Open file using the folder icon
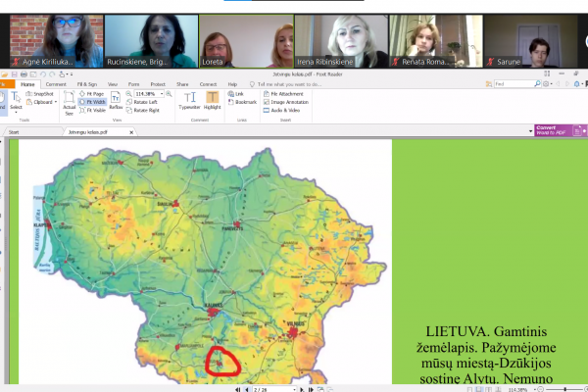This screenshot has width=588, height=392. pos(5,74)
